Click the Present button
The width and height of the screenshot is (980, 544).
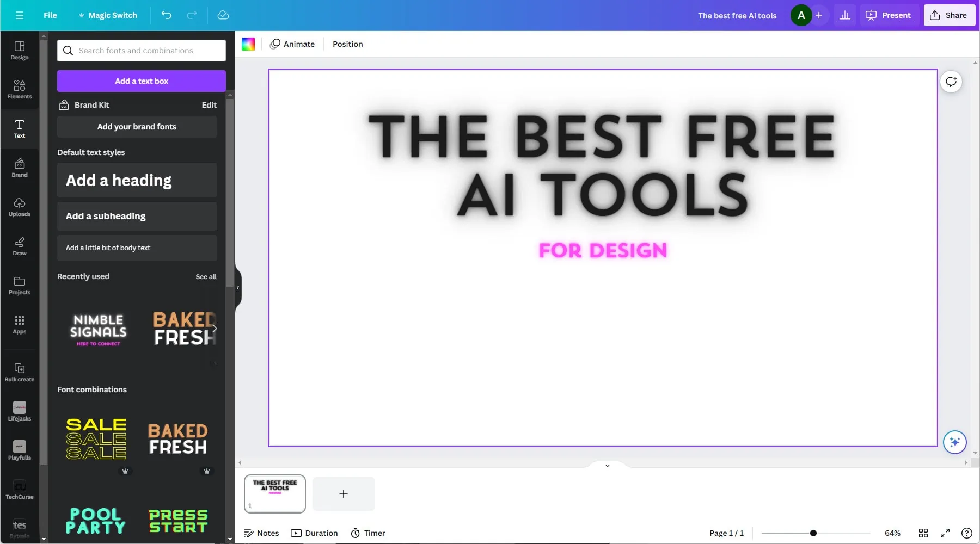coord(889,15)
